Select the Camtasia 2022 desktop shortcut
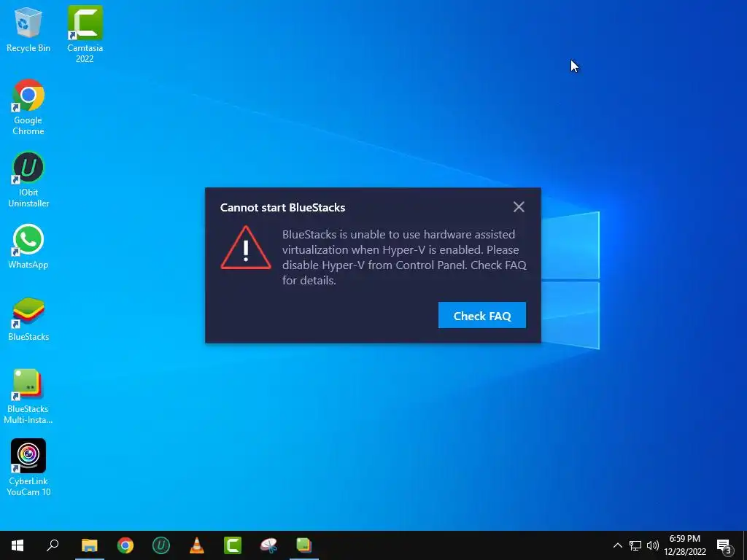 click(x=85, y=34)
